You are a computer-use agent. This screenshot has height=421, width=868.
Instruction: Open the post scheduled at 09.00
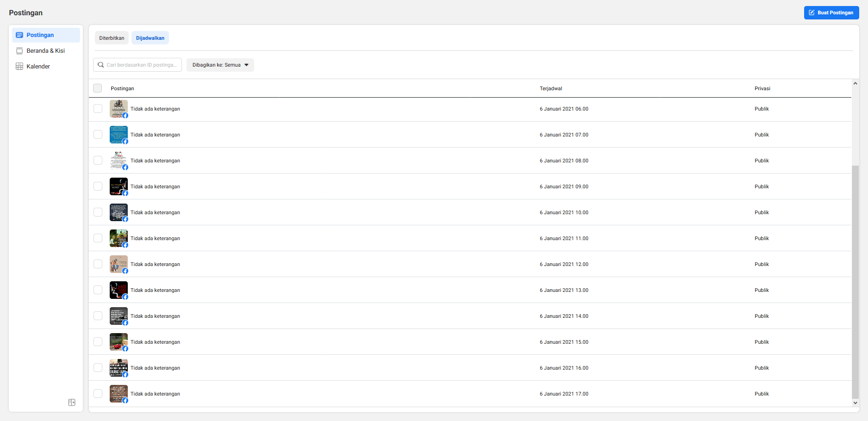[x=155, y=187]
